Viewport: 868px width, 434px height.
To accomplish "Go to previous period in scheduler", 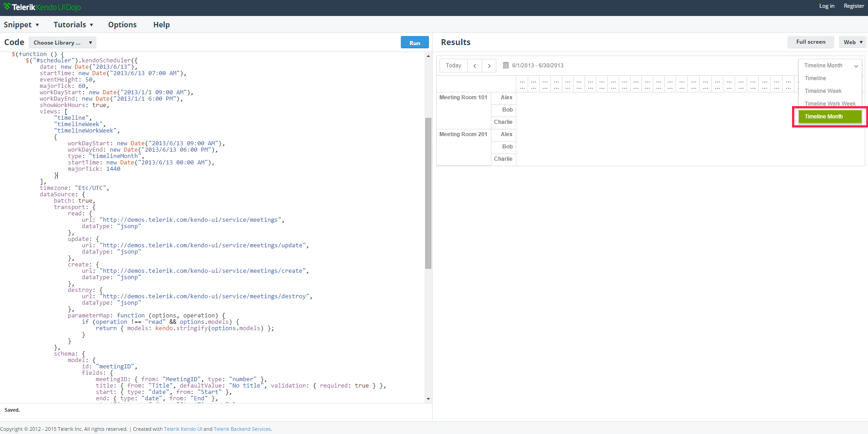I will click(x=474, y=66).
